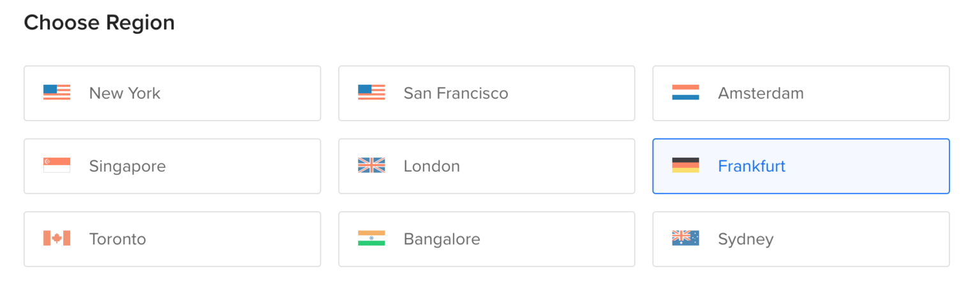Click the US flag beside New York
This screenshot has width=980, height=282.
pyautogui.click(x=57, y=93)
